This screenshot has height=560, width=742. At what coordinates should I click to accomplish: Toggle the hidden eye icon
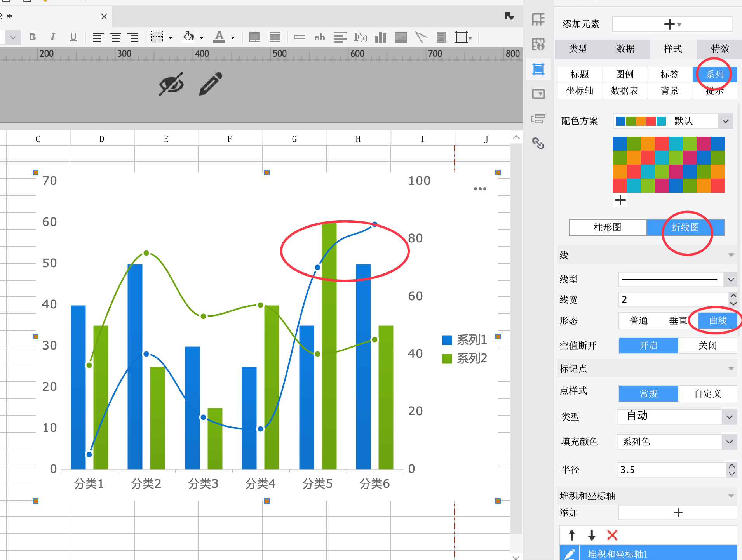pyautogui.click(x=171, y=84)
